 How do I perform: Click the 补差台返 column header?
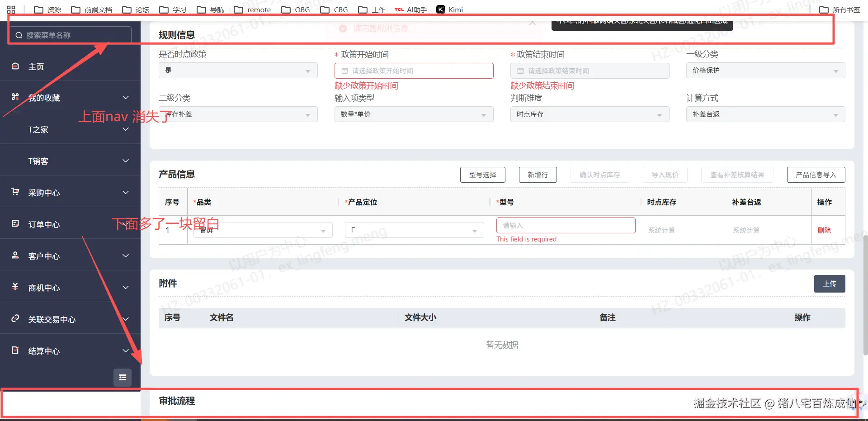coord(746,202)
